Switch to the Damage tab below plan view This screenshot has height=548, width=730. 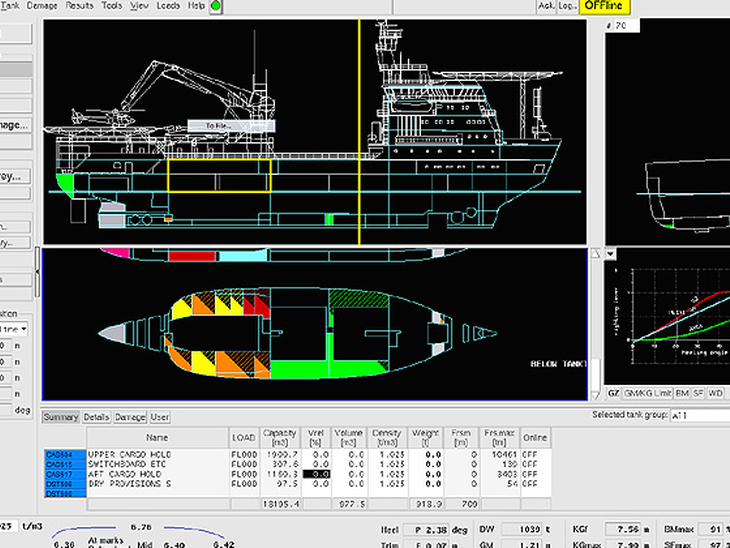coord(130,417)
